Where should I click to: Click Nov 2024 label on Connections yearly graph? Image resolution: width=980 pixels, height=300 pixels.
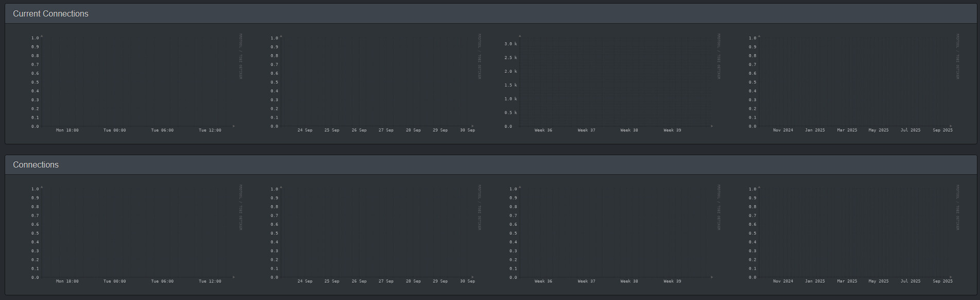(783, 281)
